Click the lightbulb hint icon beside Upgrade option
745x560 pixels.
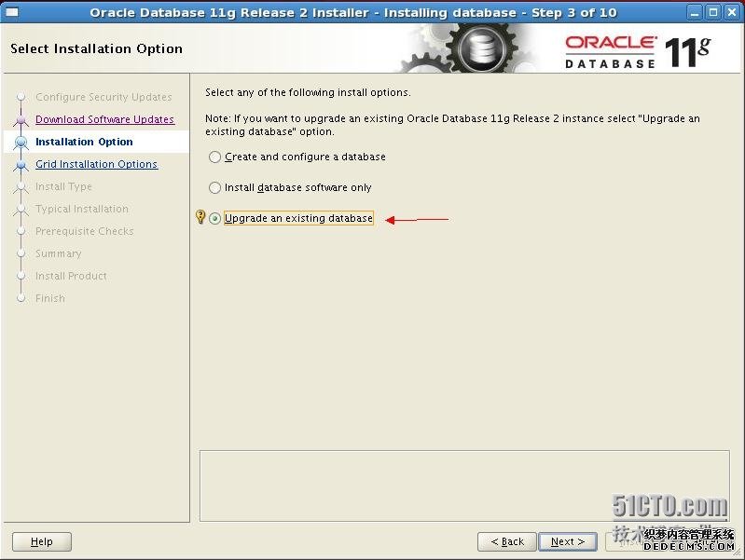pyautogui.click(x=200, y=217)
